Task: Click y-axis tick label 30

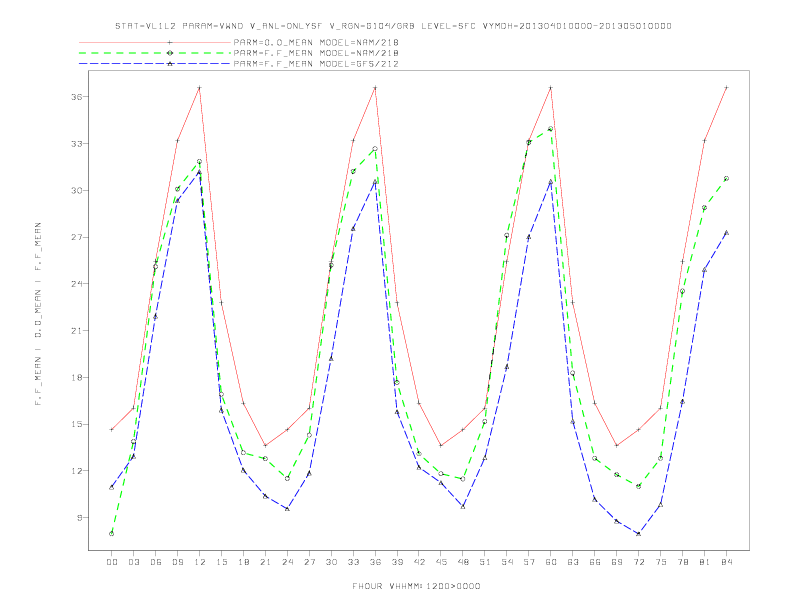Action: [77, 190]
